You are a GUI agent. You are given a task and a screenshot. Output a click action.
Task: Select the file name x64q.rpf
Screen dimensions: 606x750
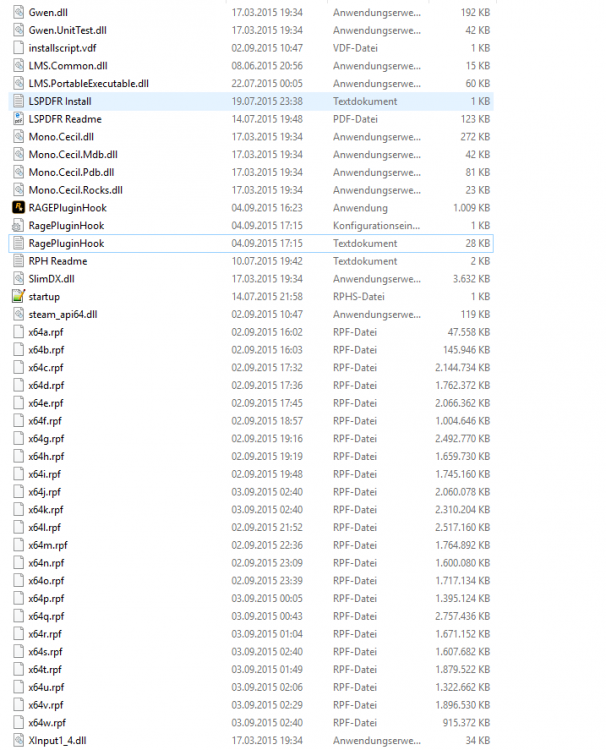[x=46, y=616]
